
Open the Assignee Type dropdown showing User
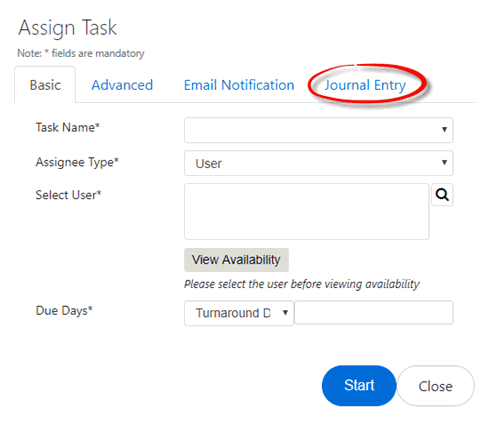(x=319, y=163)
